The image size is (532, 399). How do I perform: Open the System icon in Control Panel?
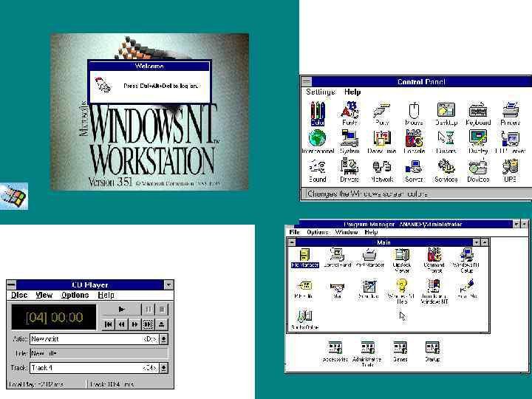click(349, 142)
